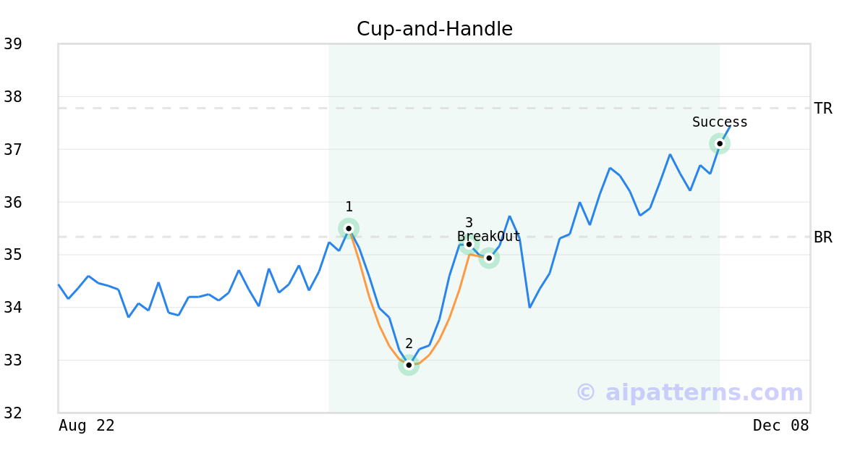Click the Dec 08 end date label
The width and height of the screenshot is (868, 456).
coord(780,426)
